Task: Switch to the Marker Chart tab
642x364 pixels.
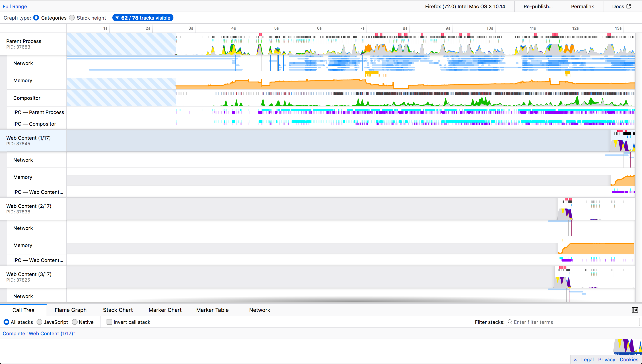Action: pyautogui.click(x=165, y=310)
